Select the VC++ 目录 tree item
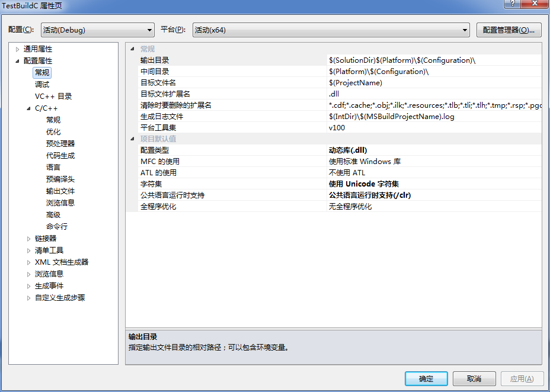550x392 pixels. pyautogui.click(x=53, y=97)
